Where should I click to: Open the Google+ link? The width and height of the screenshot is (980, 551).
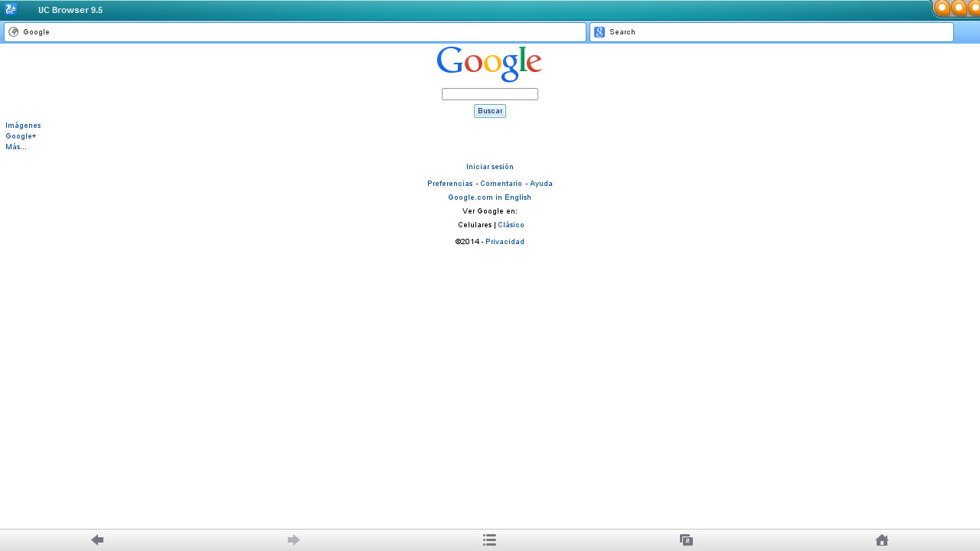click(21, 135)
